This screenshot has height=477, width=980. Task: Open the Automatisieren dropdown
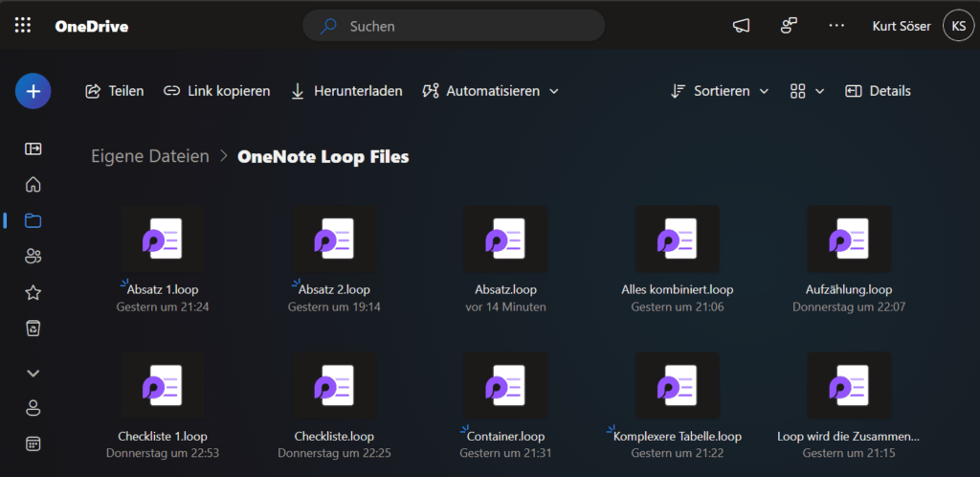tap(491, 91)
